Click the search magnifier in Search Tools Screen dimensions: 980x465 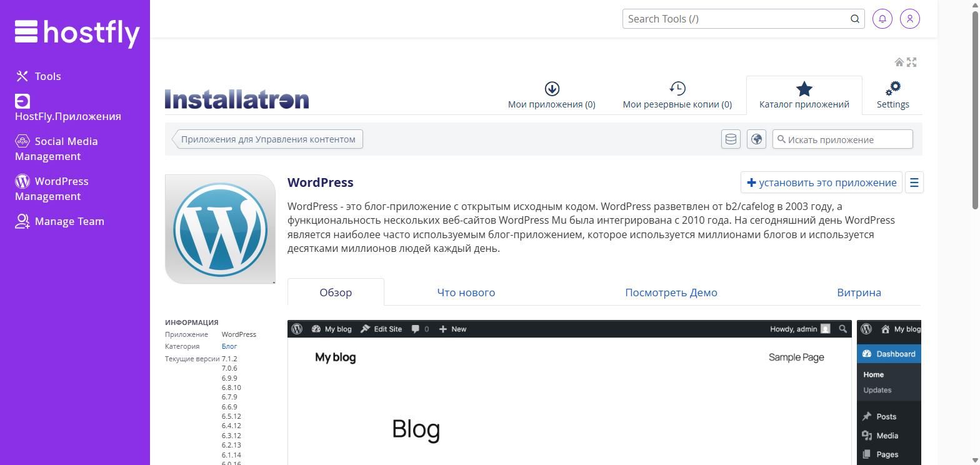click(x=854, y=19)
